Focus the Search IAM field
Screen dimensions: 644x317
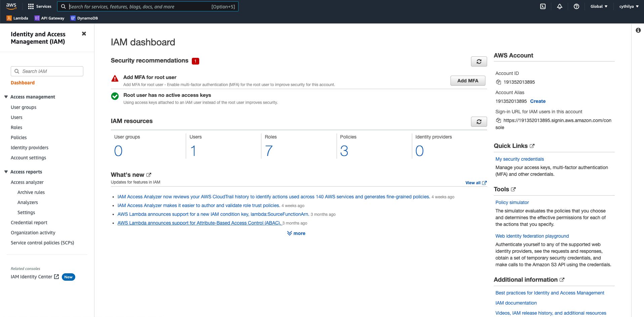[47, 71]
